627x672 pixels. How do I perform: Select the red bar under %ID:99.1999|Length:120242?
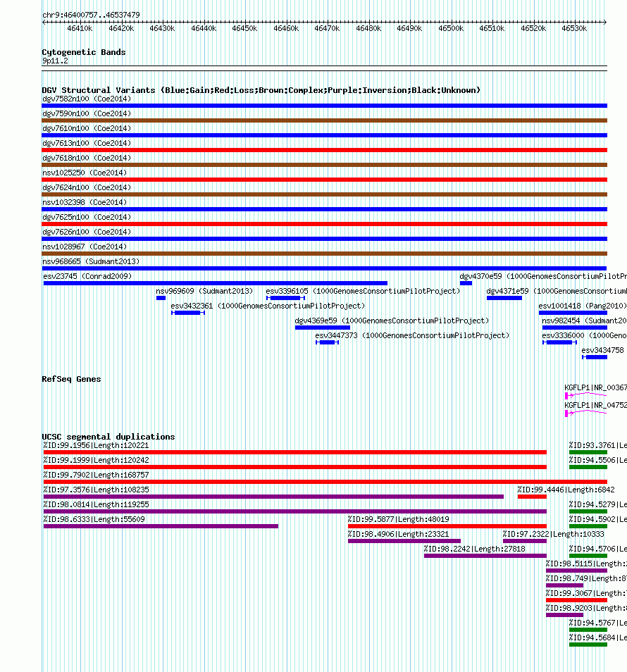click(x=295, y=467)
